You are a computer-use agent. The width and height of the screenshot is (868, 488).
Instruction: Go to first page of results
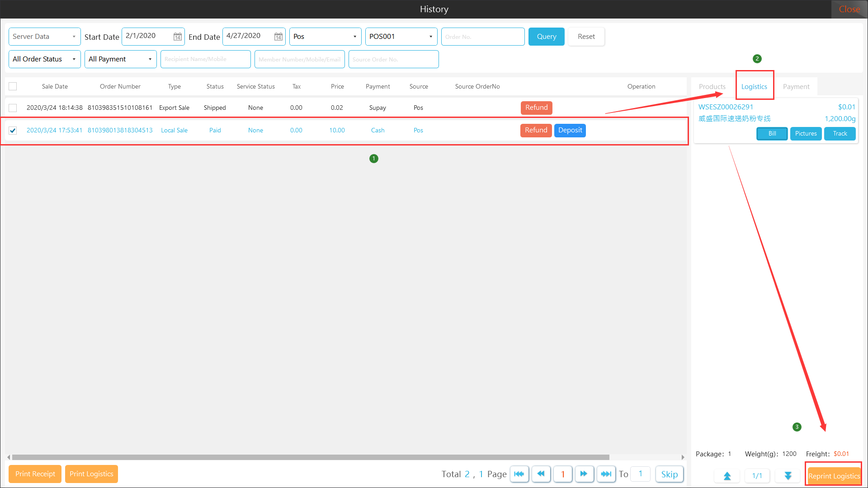(x=519, y=474)
